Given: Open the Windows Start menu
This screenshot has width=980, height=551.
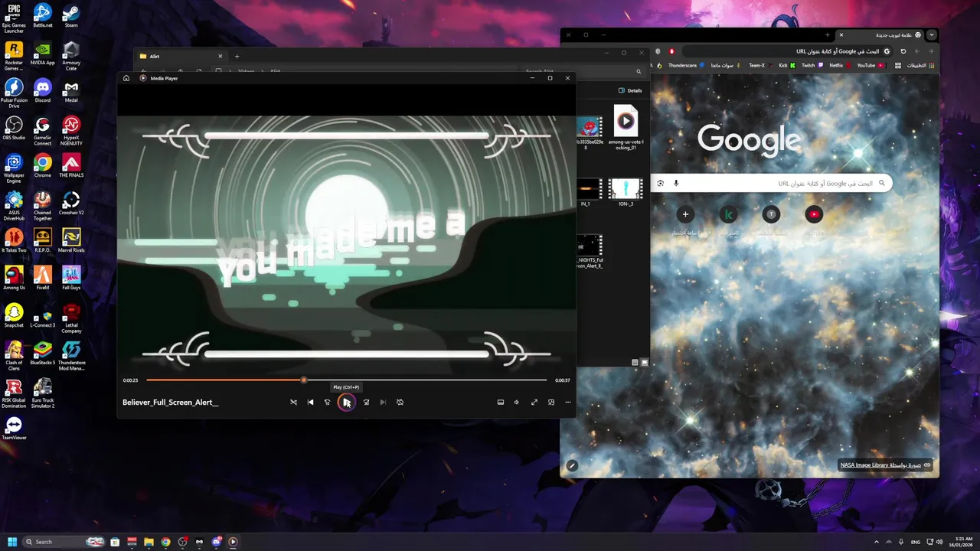Looking at the screenshot, I should 11,542.
